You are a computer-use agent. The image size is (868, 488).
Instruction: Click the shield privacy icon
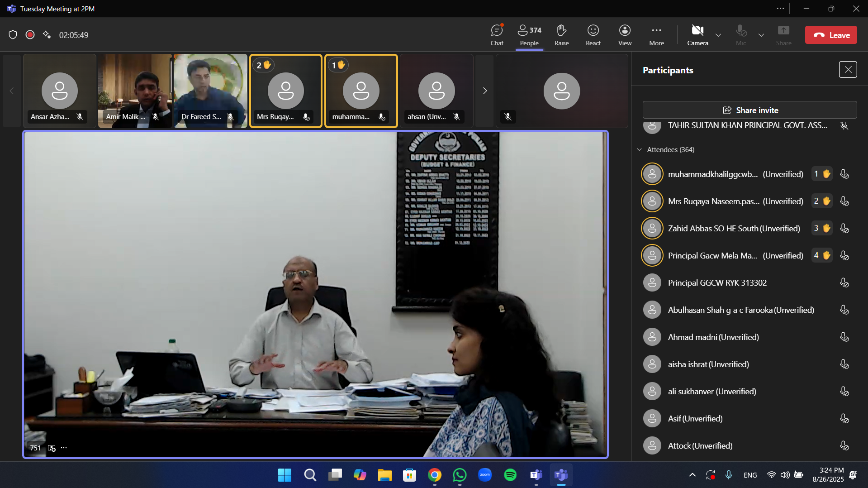click(13, 35)
